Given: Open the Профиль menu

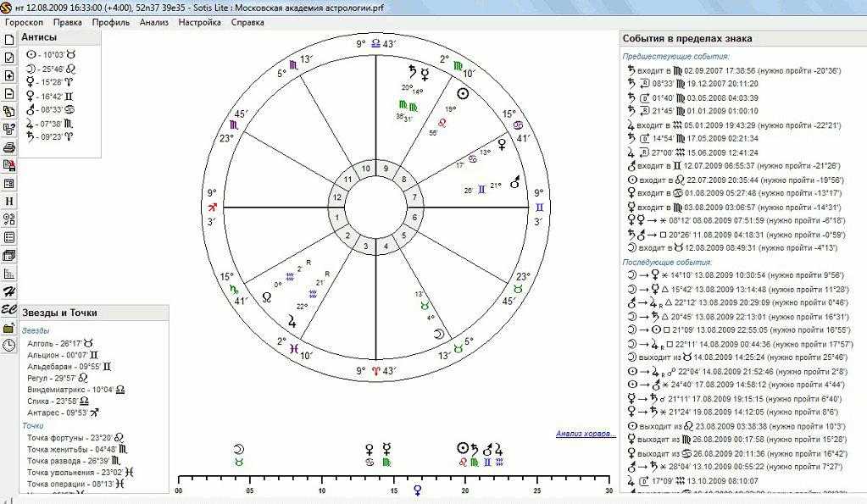Looking at the screenshot, I should (x=110, y=23).
